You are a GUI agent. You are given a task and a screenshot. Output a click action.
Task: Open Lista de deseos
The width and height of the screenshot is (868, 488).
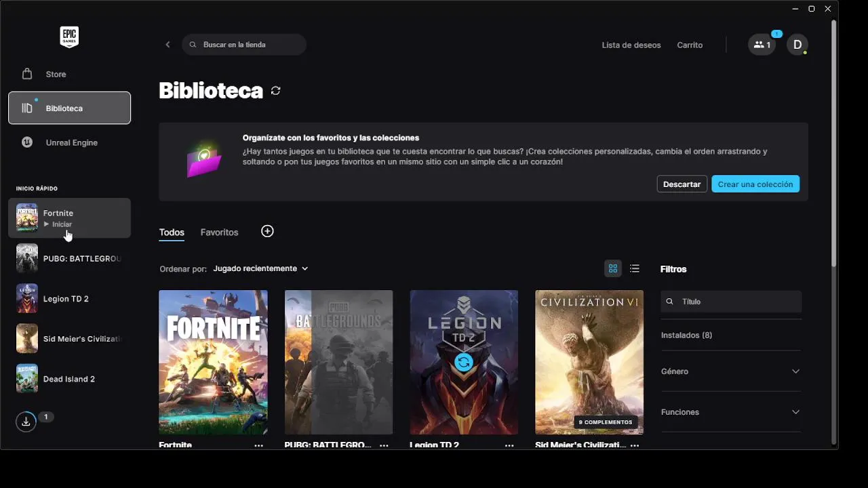pos(631,45)
